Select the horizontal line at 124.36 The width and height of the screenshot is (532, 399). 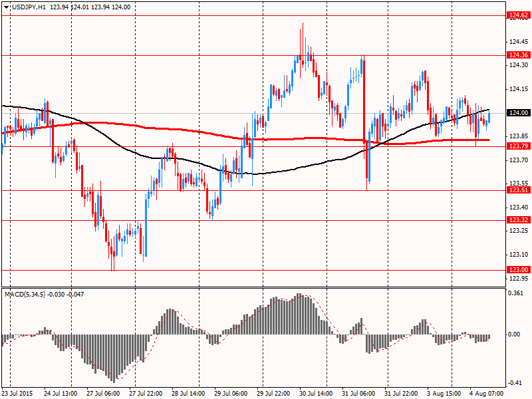click(x=253, y=55)
